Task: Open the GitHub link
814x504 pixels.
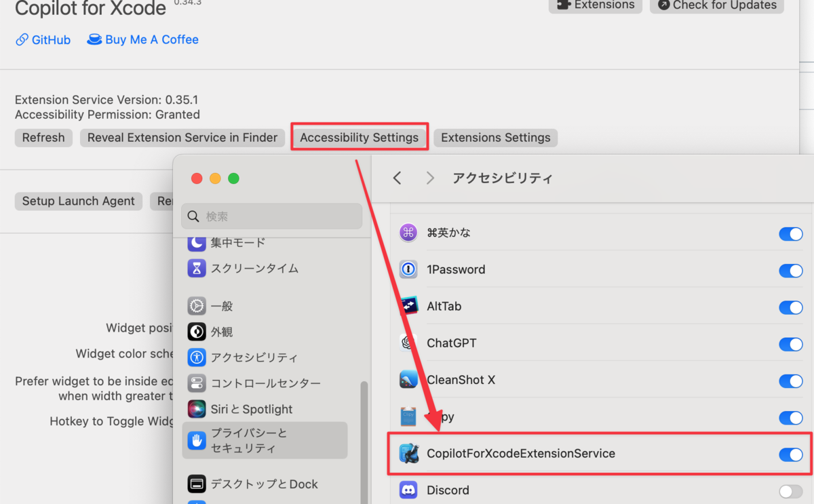Action: (43, 40)
